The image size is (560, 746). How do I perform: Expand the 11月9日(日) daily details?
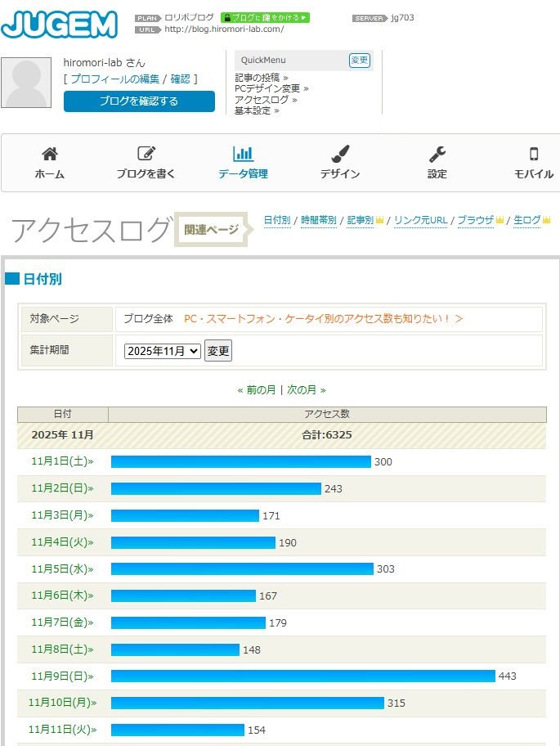pyautogui.click(x=62, y=676)
